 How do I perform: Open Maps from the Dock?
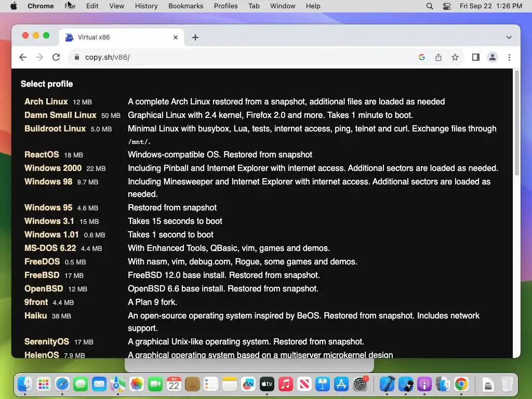click(118, 384)
